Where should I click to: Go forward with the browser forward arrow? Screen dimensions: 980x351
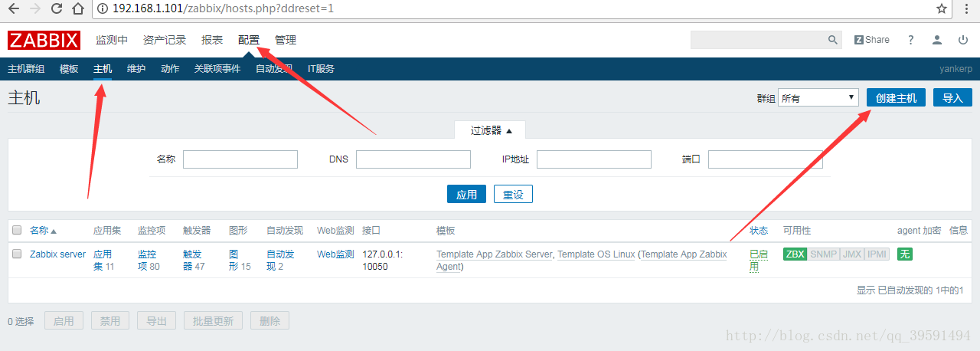(x=35, y=9)
